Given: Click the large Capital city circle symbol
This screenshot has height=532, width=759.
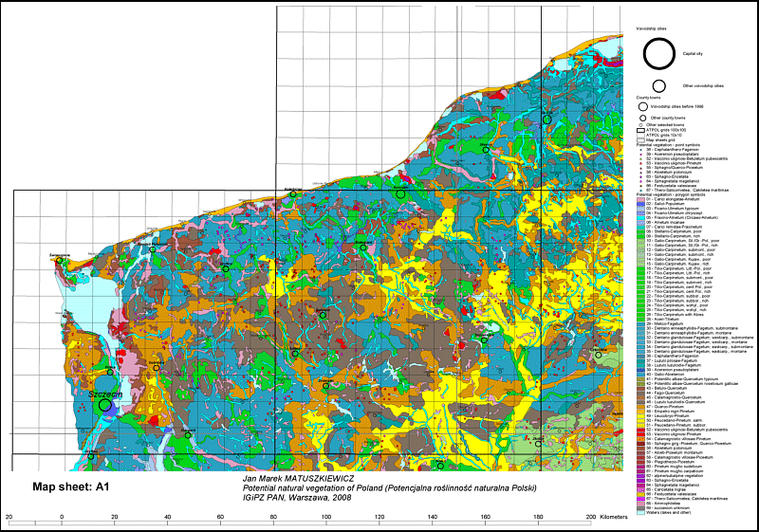Looking at the screenshot, I should coord(658,54).
